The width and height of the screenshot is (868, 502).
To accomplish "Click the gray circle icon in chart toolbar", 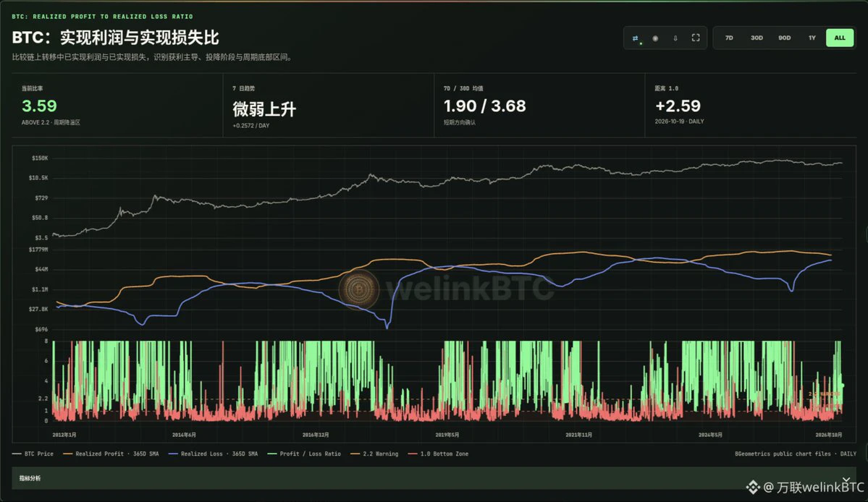I will pyautogui.click(x=655, y=38).
